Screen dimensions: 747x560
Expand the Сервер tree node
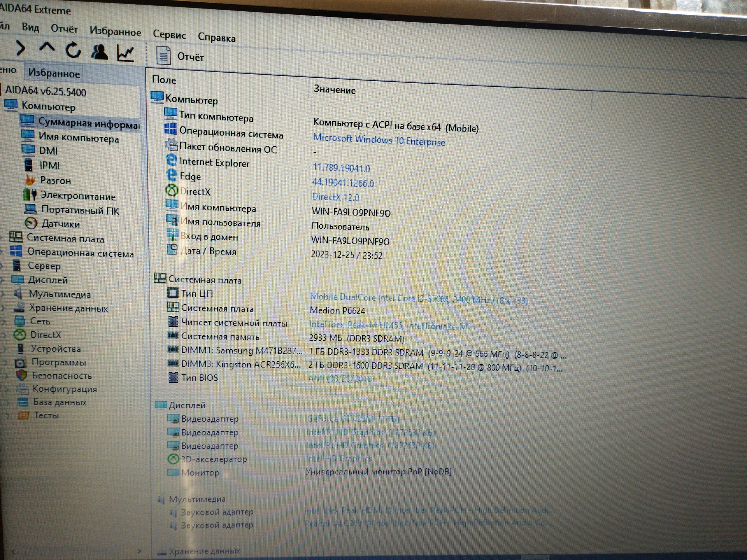[x=2, y=266]
